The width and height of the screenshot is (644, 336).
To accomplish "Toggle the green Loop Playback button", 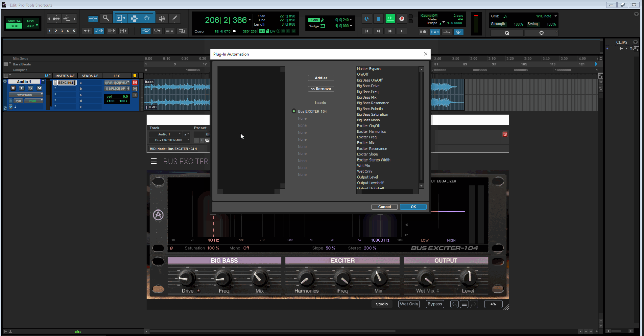I will (x=390, y=19).
